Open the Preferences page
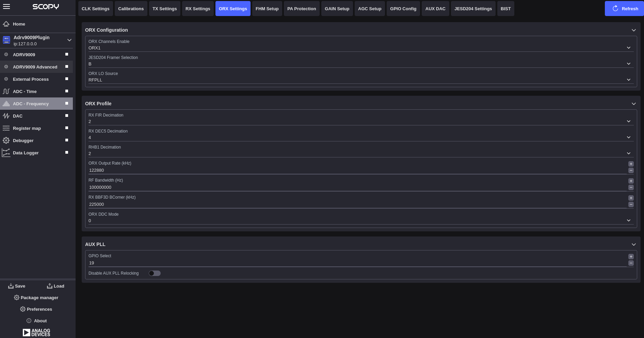Viewport: 644px width, 338px height. pos(36,309)
